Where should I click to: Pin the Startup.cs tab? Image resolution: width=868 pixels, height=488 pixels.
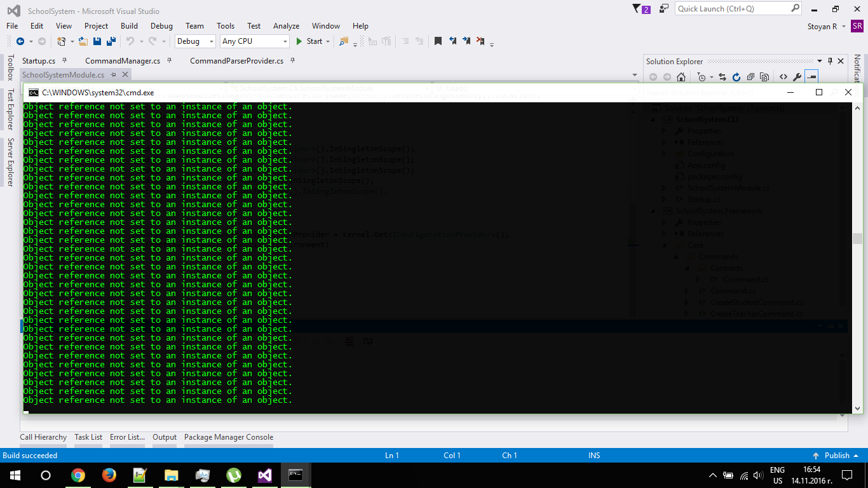click(x=64, y=61)
